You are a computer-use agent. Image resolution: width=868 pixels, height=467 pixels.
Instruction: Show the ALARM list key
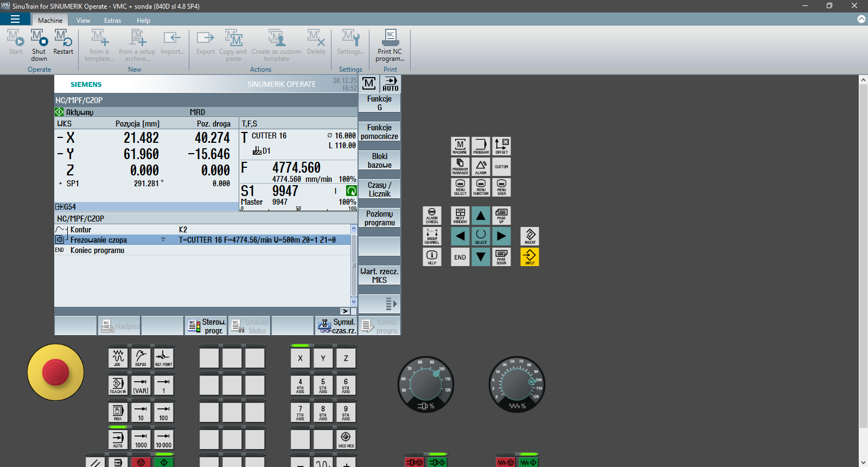(481, 167)
